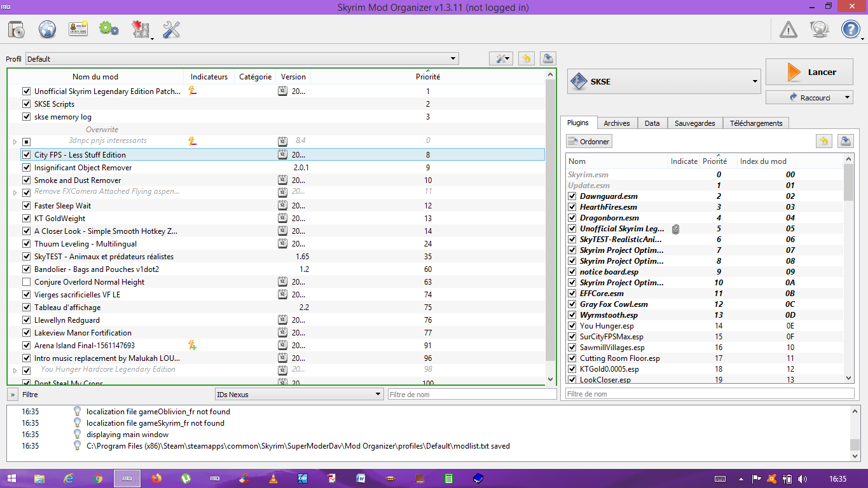Enable Conjure Overlord Normal Height mod
868x488 pixels.
coord(26,281)
